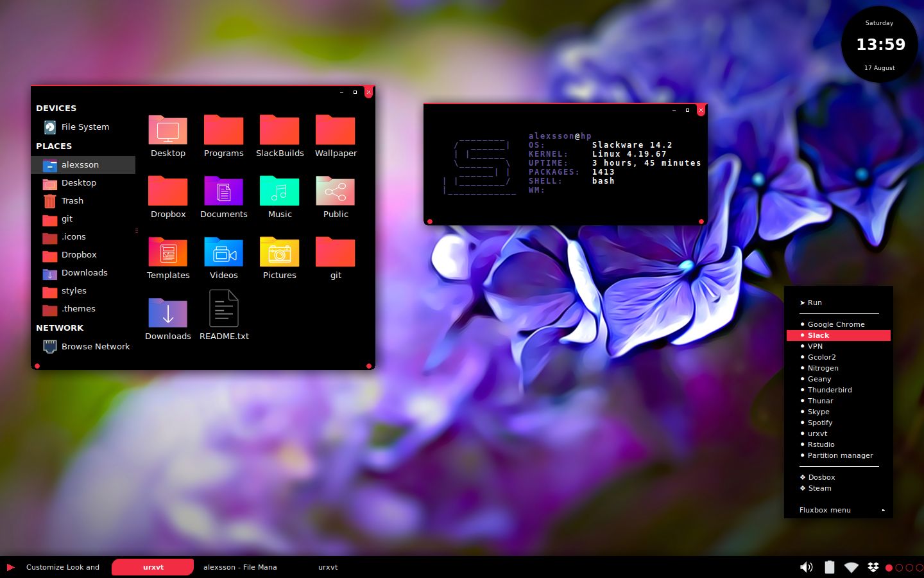
Task: Select Run at the top of the menu
Action: (814, 302)
